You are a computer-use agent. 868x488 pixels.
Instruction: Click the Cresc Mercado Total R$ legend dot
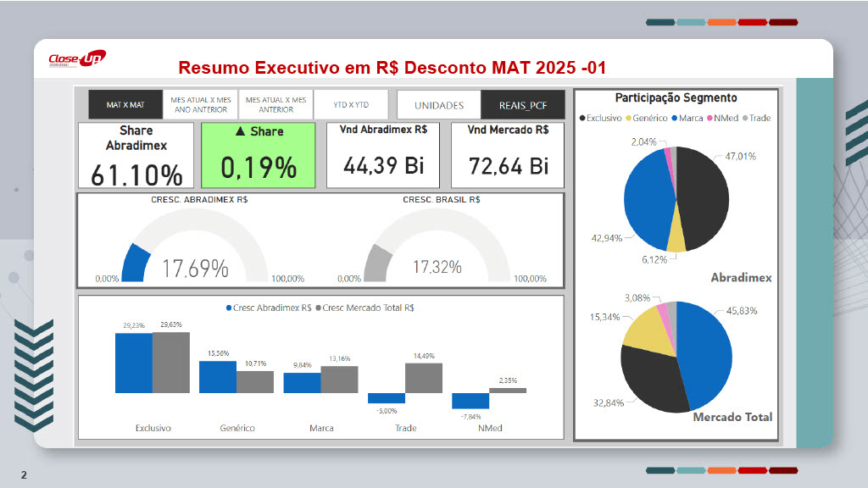(x=318, y=308)
